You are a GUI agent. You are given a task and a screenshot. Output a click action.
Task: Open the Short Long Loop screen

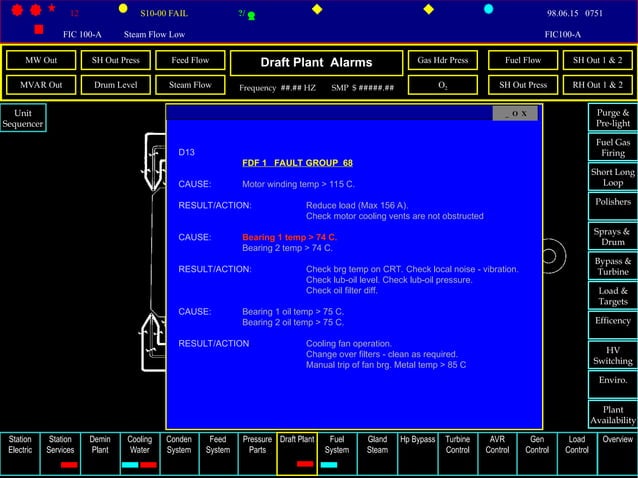click(x=613, y=177)
